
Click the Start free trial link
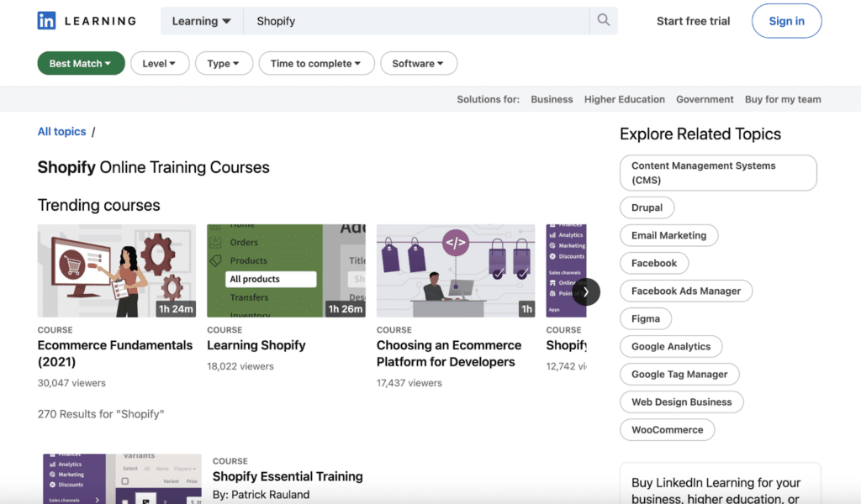point(693,20)
